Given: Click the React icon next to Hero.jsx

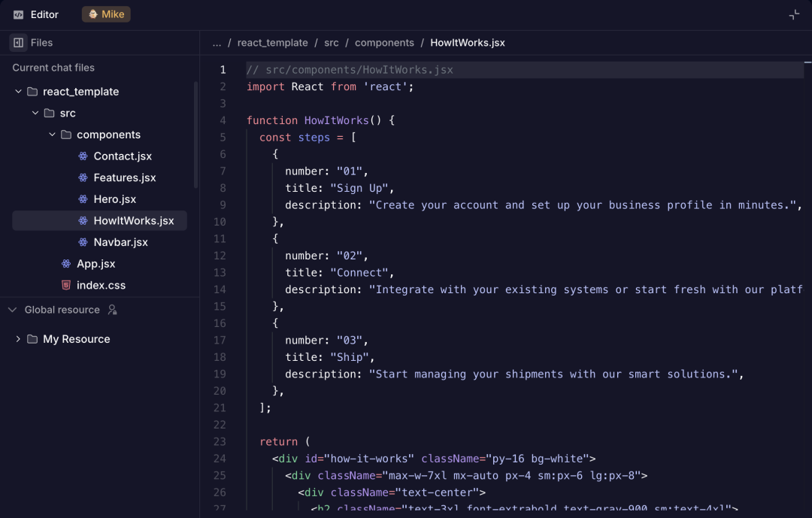Looking at the screenshot, I should click(83, 199).
